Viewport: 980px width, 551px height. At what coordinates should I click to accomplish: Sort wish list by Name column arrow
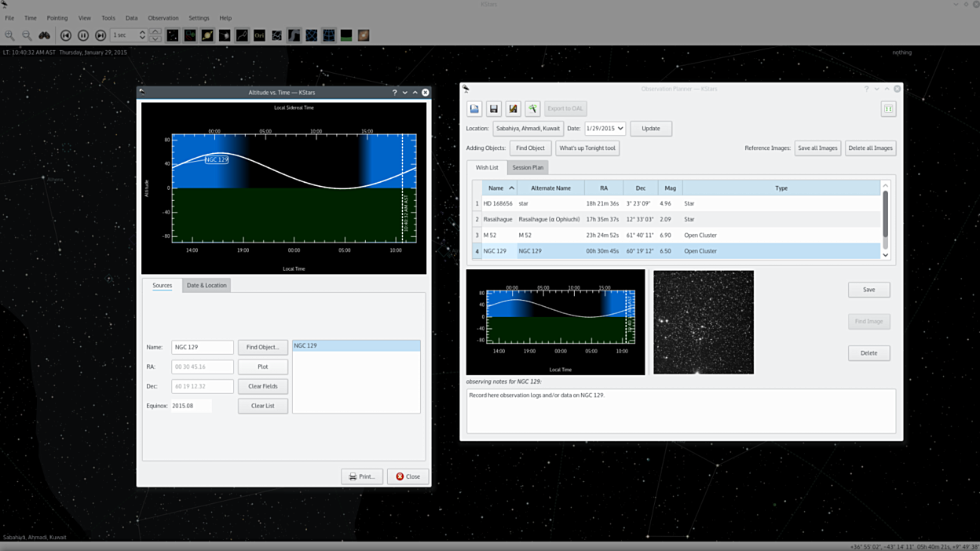click(x=512, y=188)
